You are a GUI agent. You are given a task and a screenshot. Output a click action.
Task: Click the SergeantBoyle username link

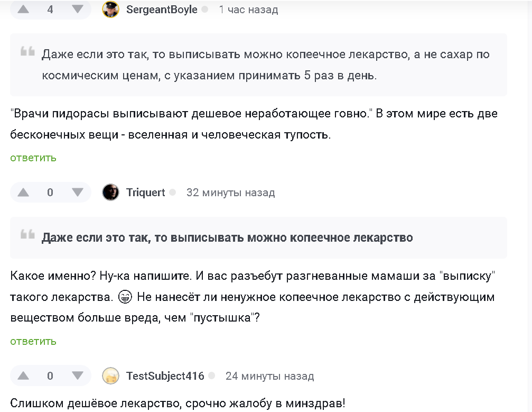point(162,10)
